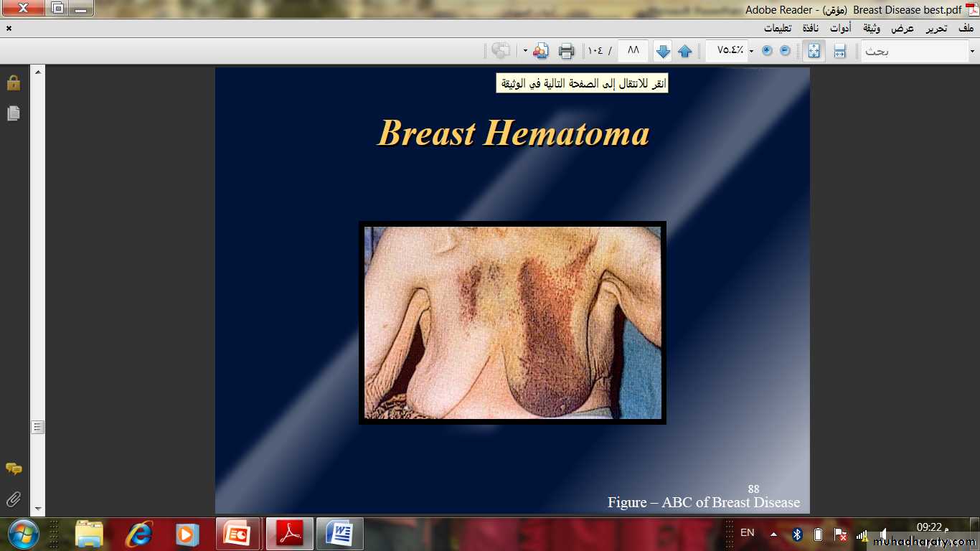Click the page number input field

click(x=633, y=51)
